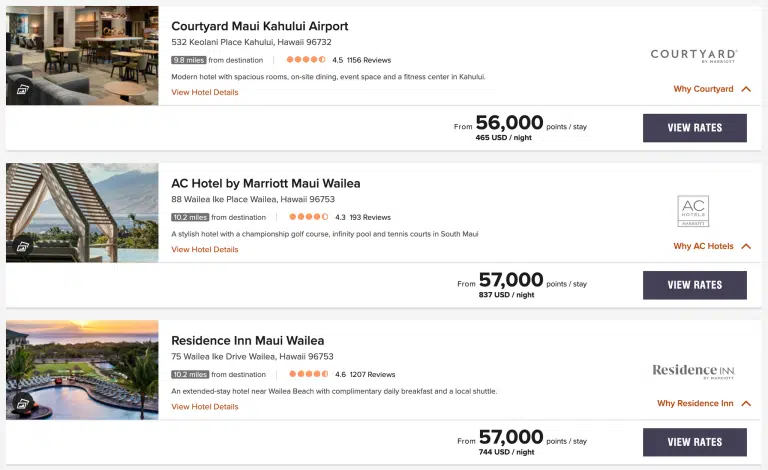Image resolution: width=768 pixels, height=470 pixels.
Task: Open View Hotel Details for Courtyard Maui
Action: (205, 92)
